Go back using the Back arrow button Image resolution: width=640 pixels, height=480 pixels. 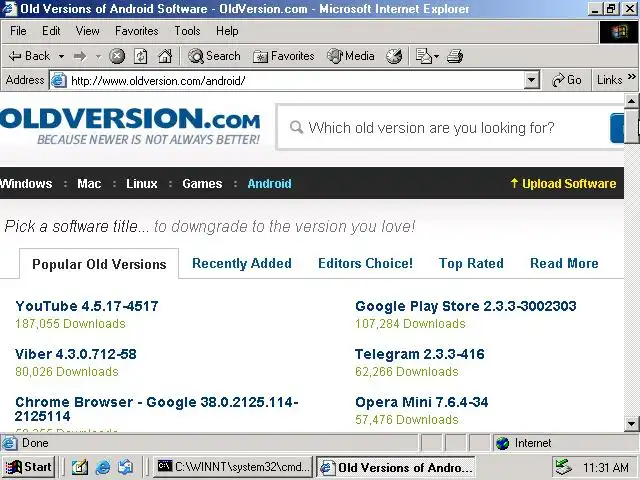coord(29,56)
